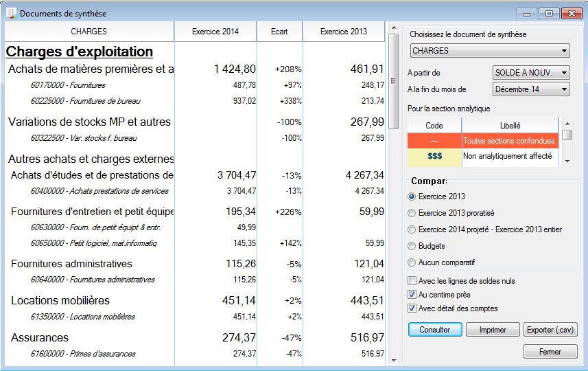588x371 pixels.
Task: Open the CHARGES document dropdown
Action: [490, 51]
